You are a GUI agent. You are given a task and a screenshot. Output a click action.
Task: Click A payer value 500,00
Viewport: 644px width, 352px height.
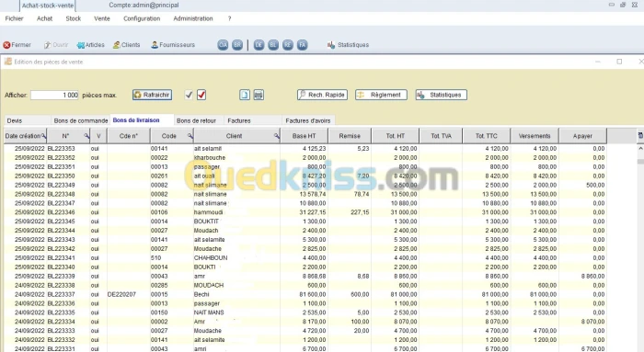[x=595, y=185]
